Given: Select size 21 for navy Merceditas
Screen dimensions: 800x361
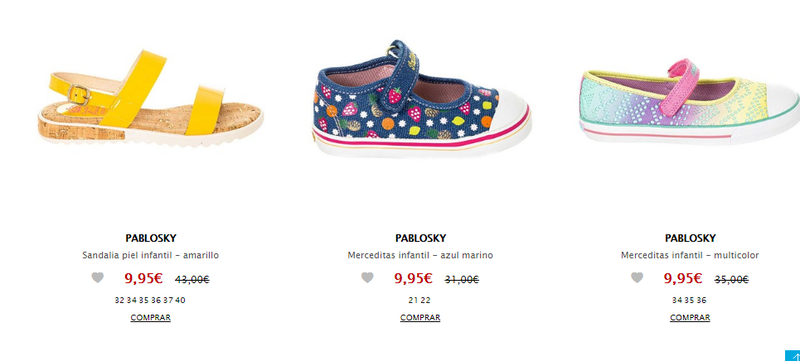Looking at the screenshot, I should [413, 300].
